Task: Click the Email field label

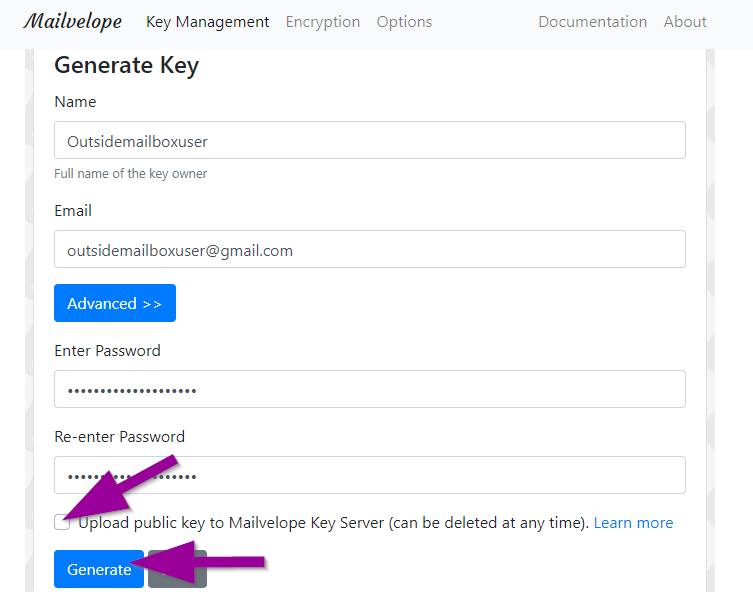Action: [73, 211]
